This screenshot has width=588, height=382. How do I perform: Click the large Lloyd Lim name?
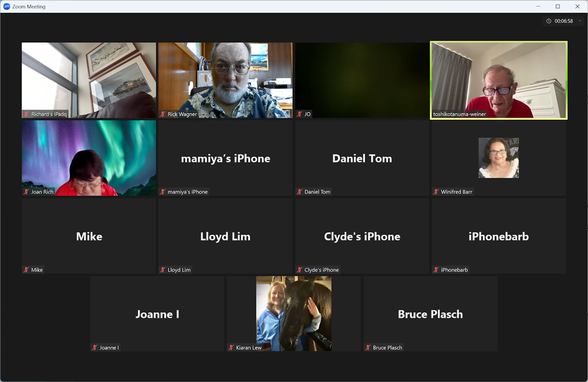pyautogui.click(x=225, y=236)
